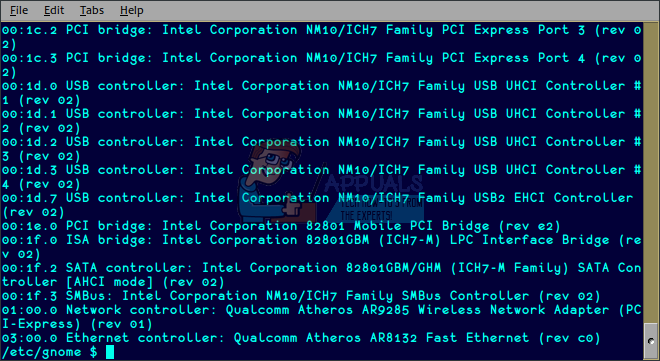The height and width of the screenshot is (361, 660).
Task: Click the AR9285 Wireless Network Adapter line
Action: tap(322, 317)
